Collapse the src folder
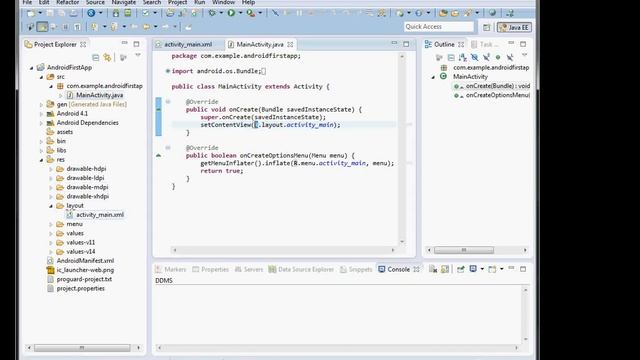This screenshot has height=360, width=640. tap(41, 77)
